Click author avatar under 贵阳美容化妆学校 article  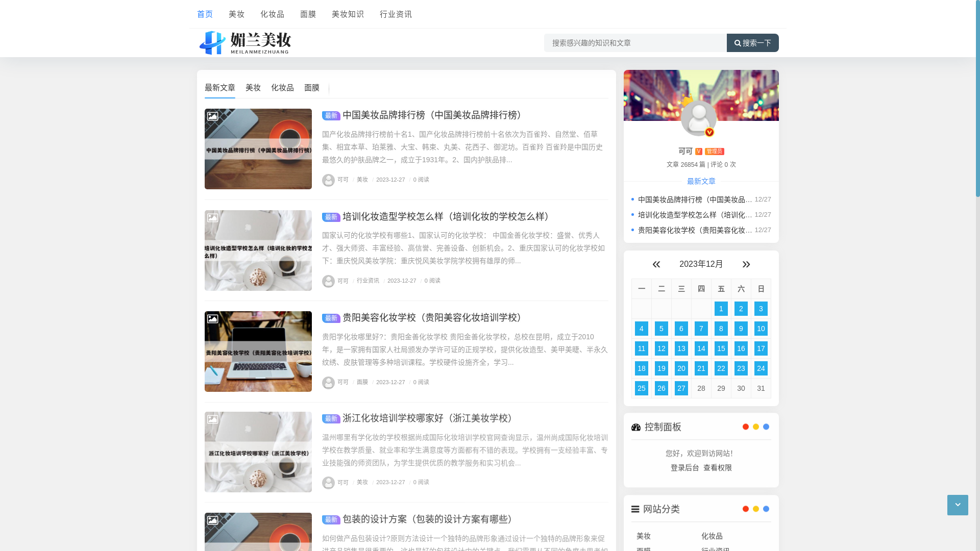coord(328,383)
